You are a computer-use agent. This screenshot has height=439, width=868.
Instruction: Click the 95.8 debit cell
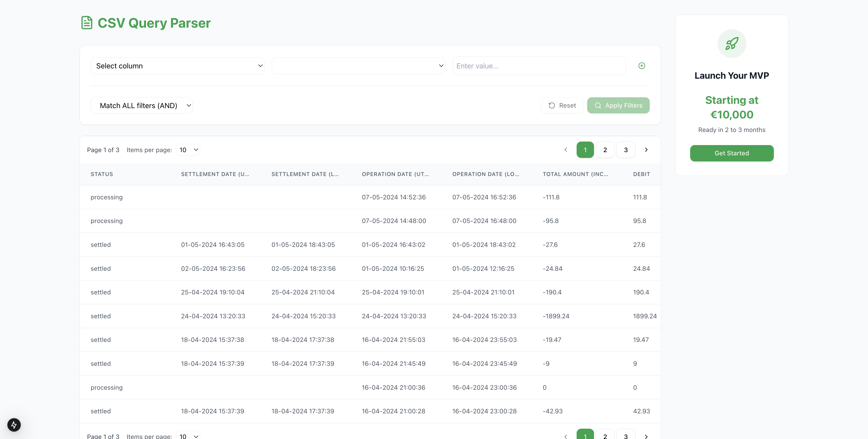tap(639, 221)
